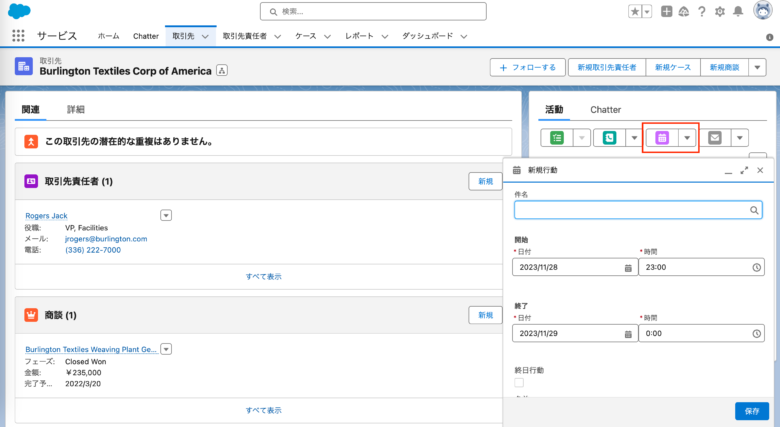Switch to the 詳細 tab
780x427 pixels.
pyautogui.click(x=76, y=109)
